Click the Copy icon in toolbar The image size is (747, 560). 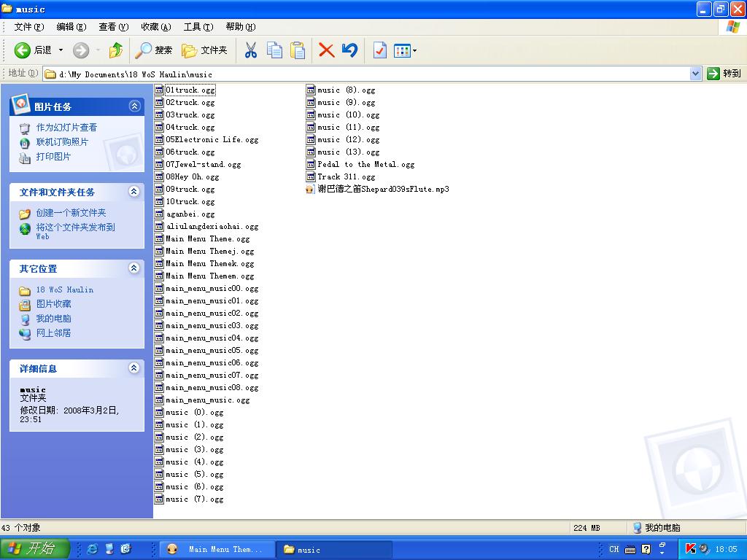point(274,50)
